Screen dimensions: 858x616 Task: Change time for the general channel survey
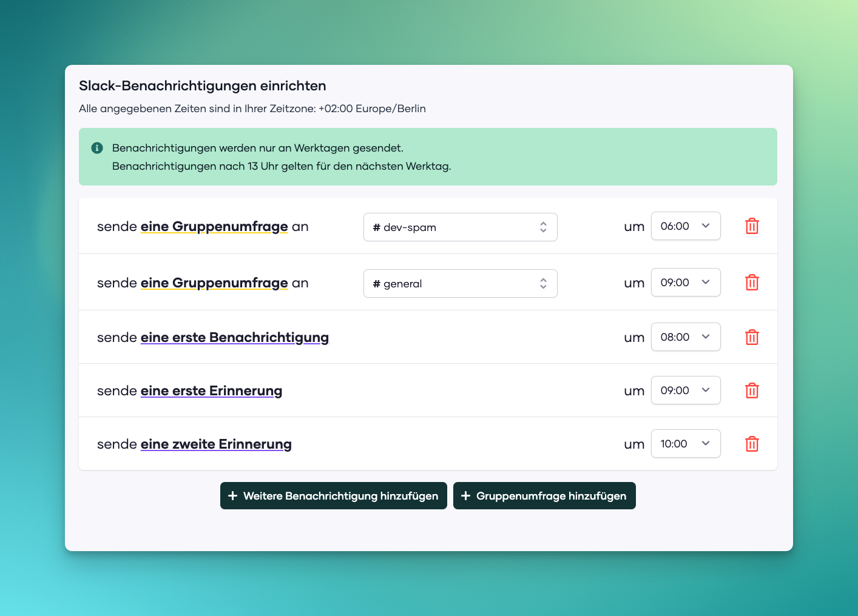[x=686, y=282]
